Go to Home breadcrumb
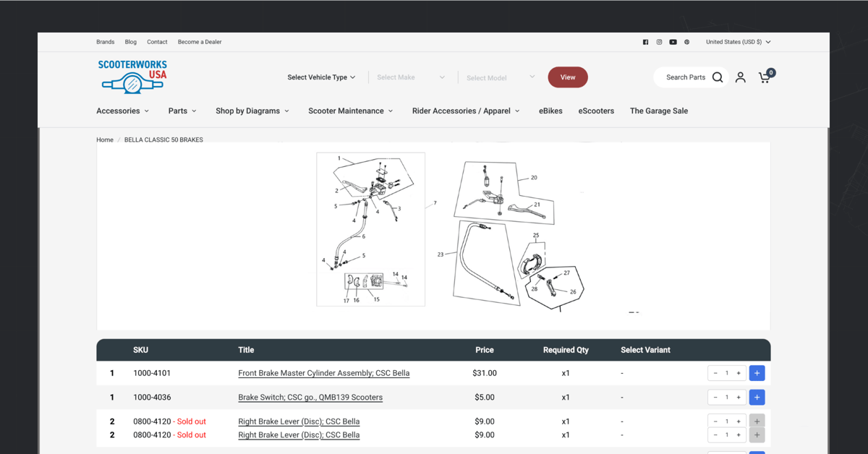Viewport: 868px width, 454px height. (105, 140)
